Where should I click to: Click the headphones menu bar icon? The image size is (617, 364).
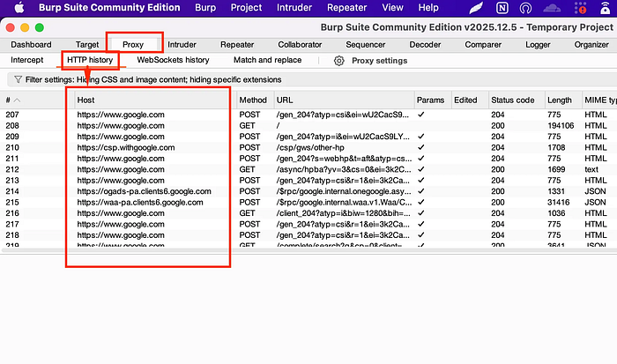tap(525, 8)
